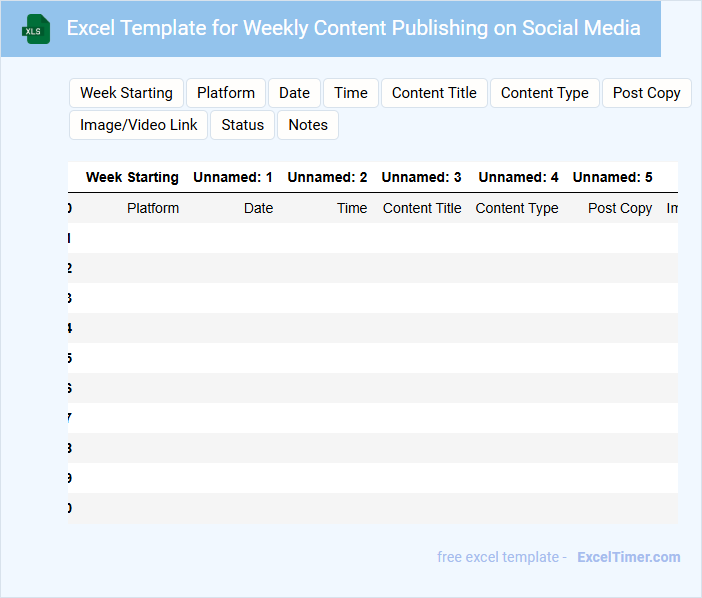Click the Image/Video Link tag
This screenshot has height=598, width=702.
[x=139, y=125]
